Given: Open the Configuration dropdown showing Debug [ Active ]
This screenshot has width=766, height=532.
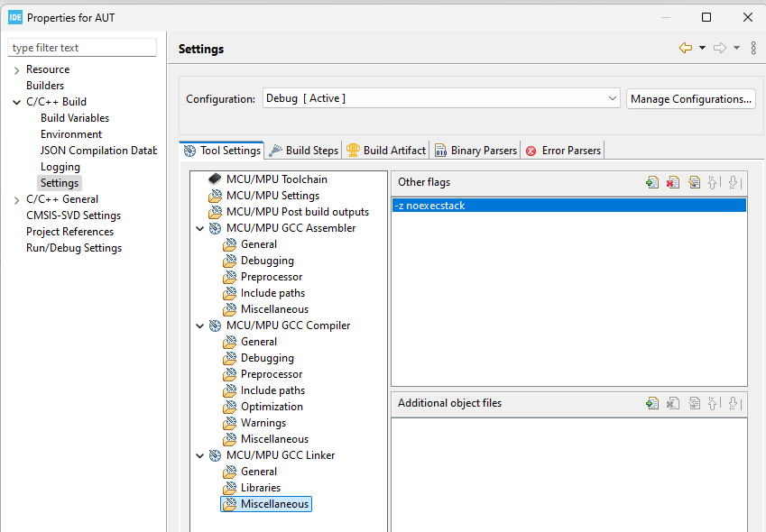Looking at the screenshot, I should pos(441,98).
